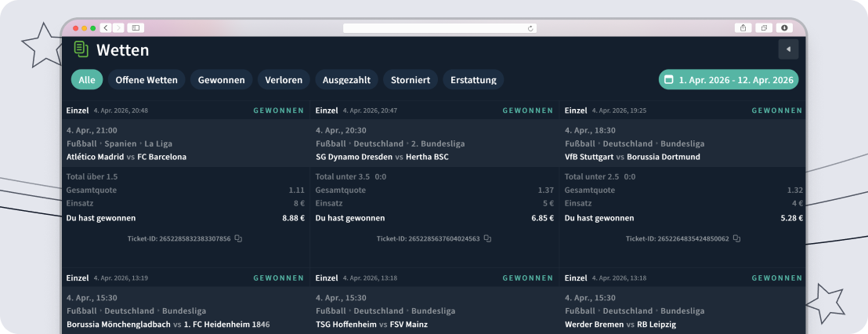Viewport: 868px width, 334px height.
Task: Open TSG Hoffenheim vs FSV Mainz match
Action: click(371, 324)
